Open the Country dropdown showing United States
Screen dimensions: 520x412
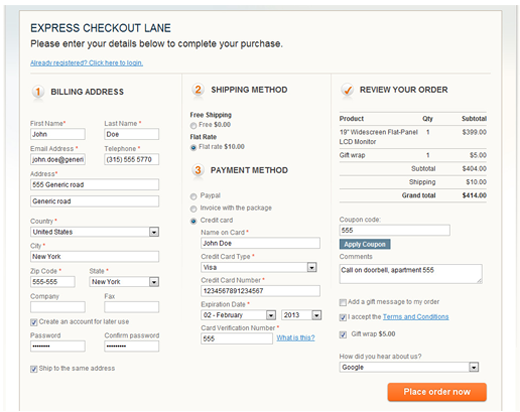(x=95, y=232)
